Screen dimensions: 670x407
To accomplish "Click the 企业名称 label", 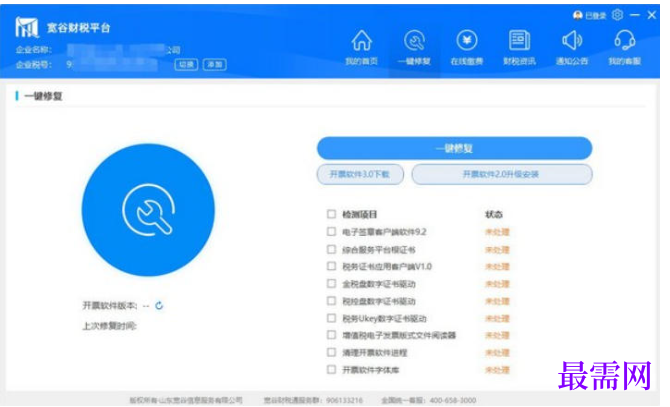I will pos(34,50).
